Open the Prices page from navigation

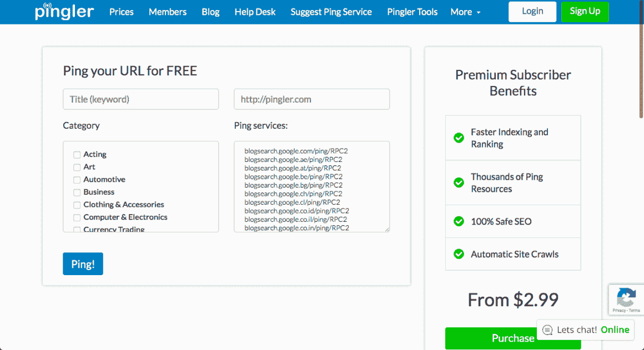click(x=121, y=12)
